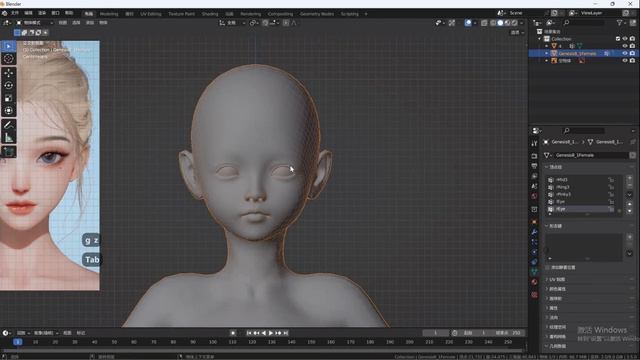Exclude Collection from view layer checkbox

tap(618, 39)
